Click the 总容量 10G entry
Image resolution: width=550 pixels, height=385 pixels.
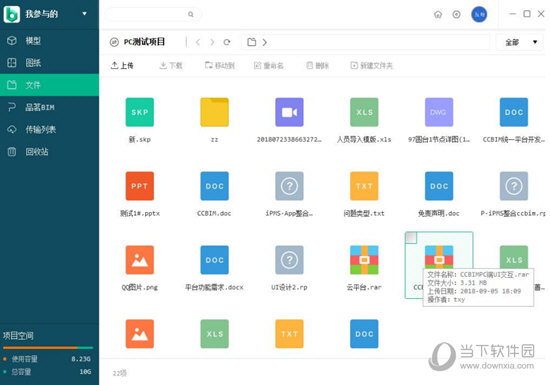(x=47, y=372)
